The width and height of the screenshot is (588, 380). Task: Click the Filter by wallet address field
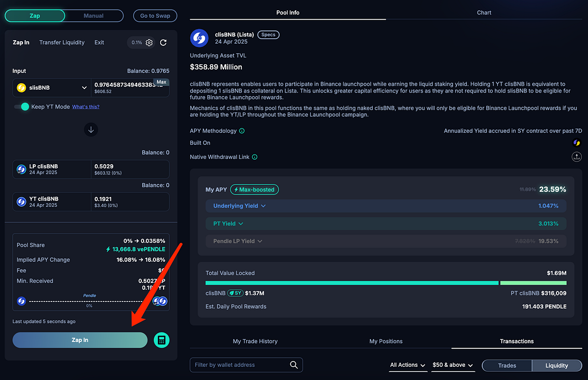click(246, 365)
